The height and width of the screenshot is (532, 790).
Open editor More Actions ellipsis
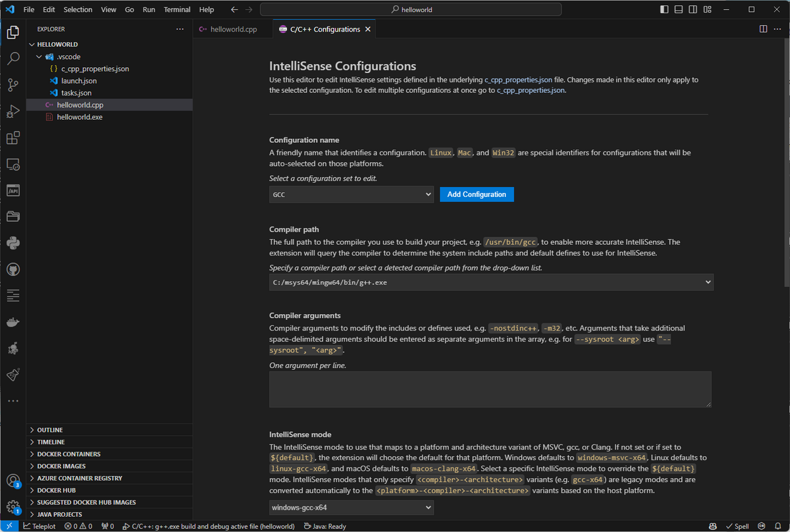tap(777, 29)
